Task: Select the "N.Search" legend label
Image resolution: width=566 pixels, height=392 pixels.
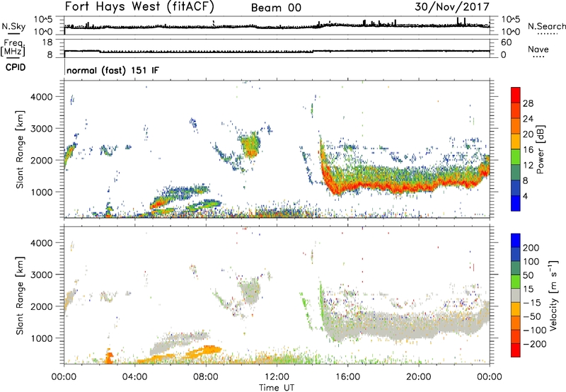Action: click(546, 26)
